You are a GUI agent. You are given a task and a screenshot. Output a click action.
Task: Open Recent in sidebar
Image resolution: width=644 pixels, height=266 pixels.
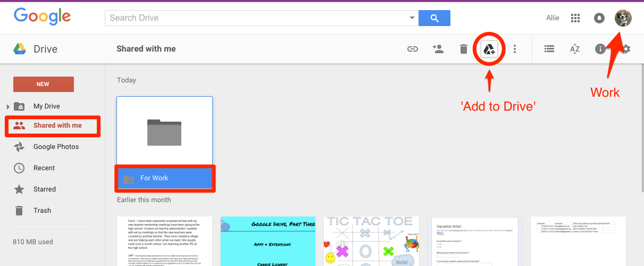(44, 168)
